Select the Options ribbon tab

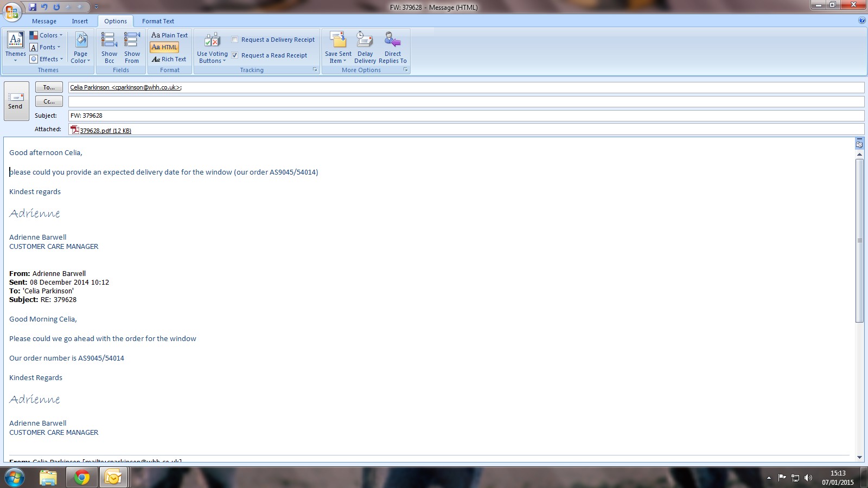click(116, 21)
